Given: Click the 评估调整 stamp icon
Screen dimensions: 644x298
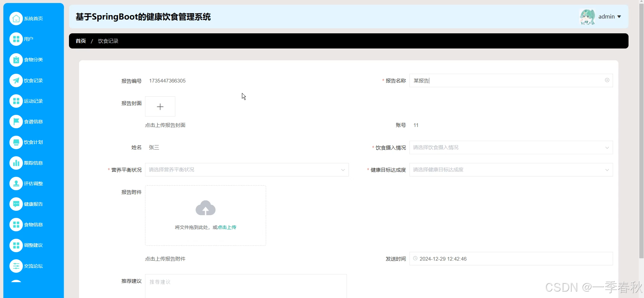Looking at the screenshot, I should tap(16, 184).
